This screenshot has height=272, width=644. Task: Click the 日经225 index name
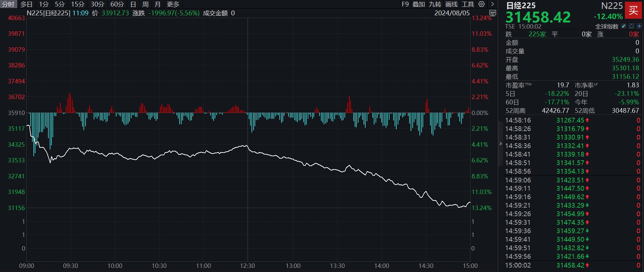(x=521, y=5)
